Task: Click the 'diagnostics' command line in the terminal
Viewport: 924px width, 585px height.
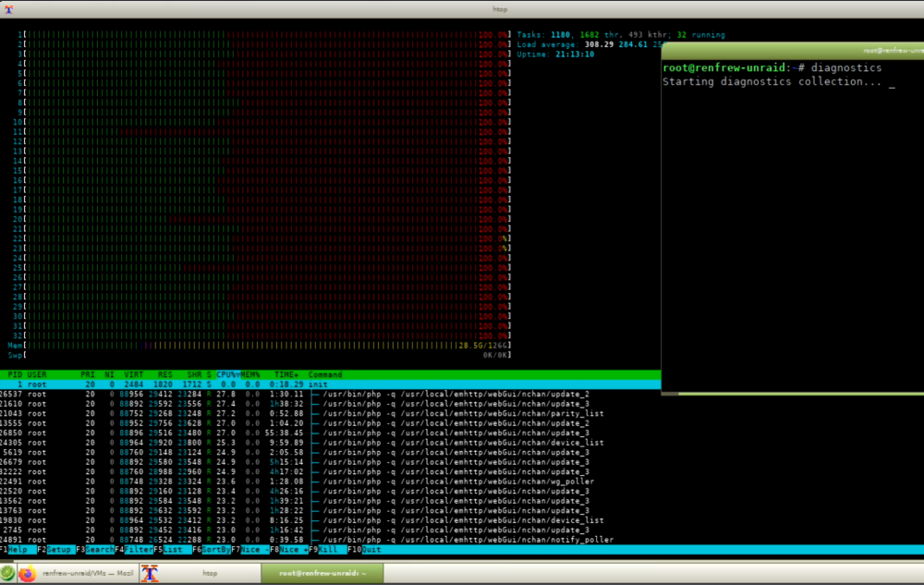Action: (772, 67)
